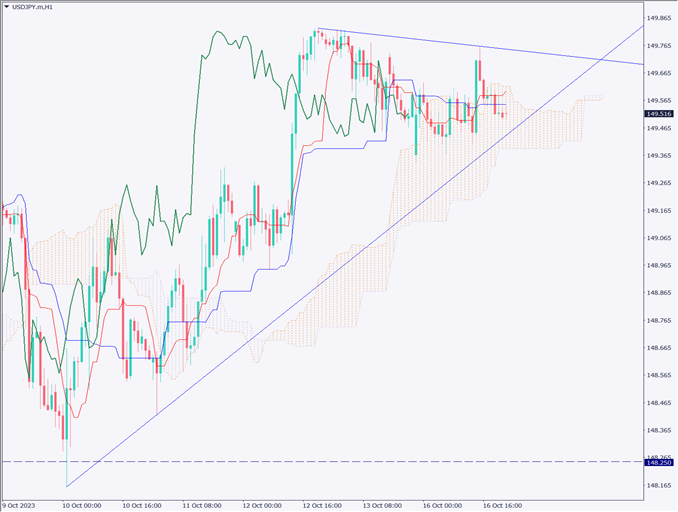The height and width of the screenshot is (512, 678).
Task: Open the chart menu triangle beside USDJPY.m,H1
Action: coord(7,7)
